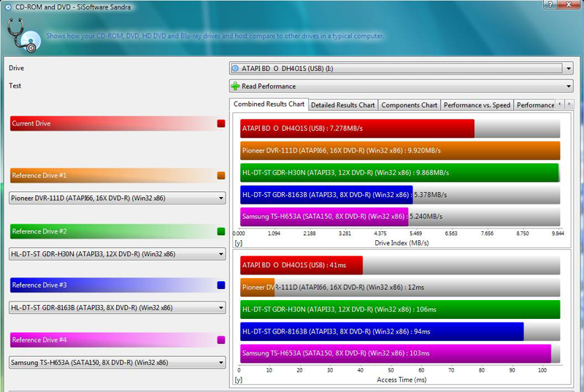Click the disc icon in Drive field

click(235, 69)
